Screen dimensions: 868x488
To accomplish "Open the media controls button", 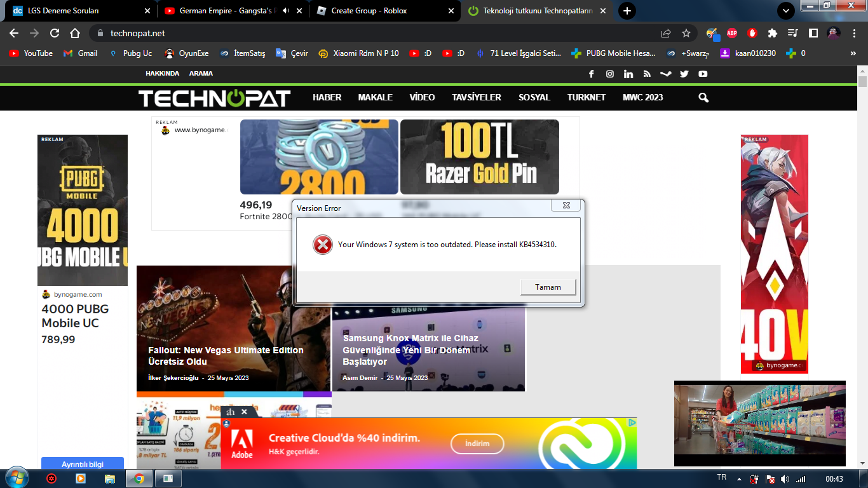I will coord(793,33).
